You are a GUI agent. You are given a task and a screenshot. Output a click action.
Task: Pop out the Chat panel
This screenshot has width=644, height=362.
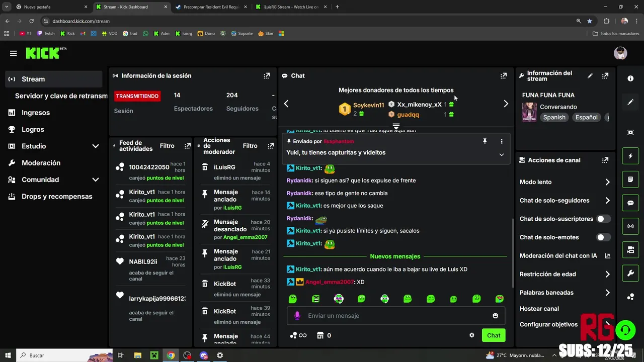[x=503, y=76]
